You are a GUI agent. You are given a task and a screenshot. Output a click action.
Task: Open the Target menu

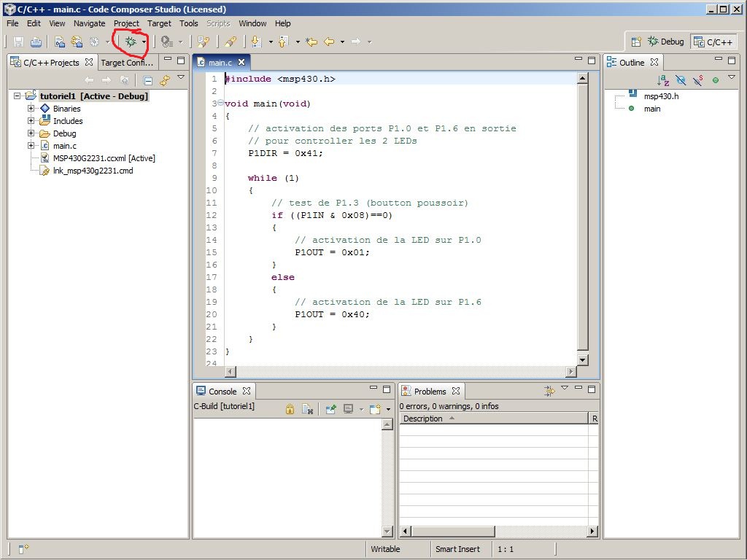[159, 23]
